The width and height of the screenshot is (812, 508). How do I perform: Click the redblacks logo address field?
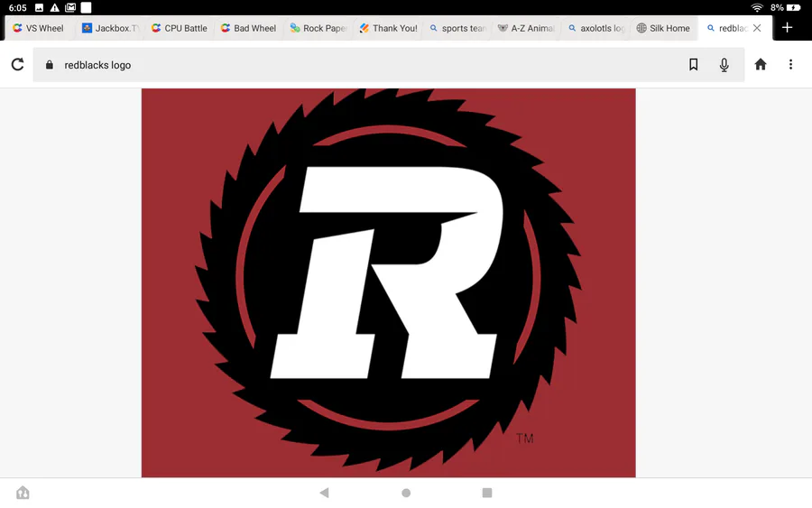pos(388,65)
